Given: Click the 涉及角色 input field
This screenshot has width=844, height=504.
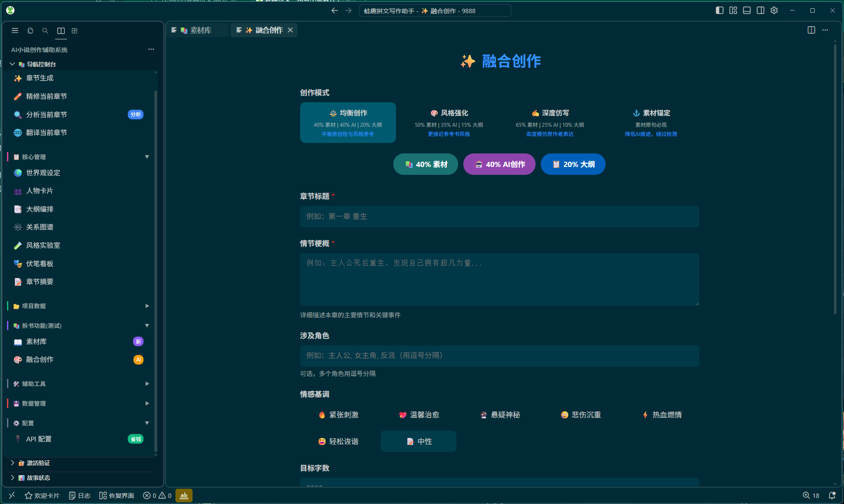Looking at the screenshot, I should point(499,356).
